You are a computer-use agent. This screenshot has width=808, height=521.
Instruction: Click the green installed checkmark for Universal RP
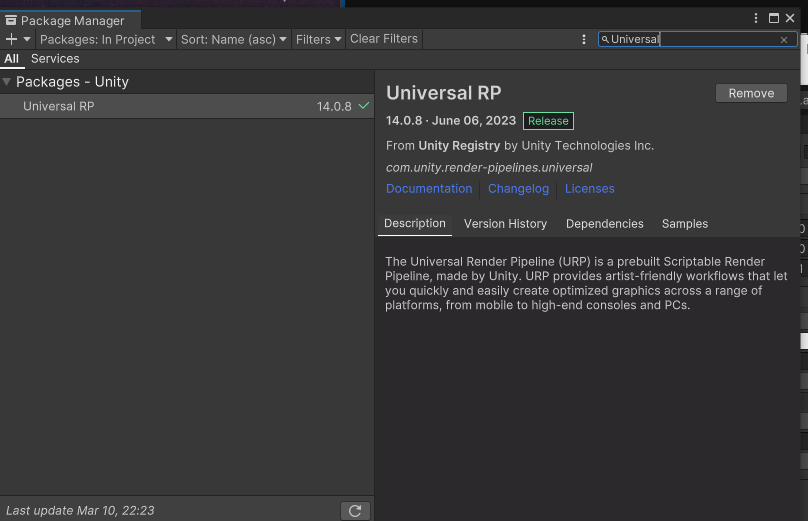(x=364, y=106)
